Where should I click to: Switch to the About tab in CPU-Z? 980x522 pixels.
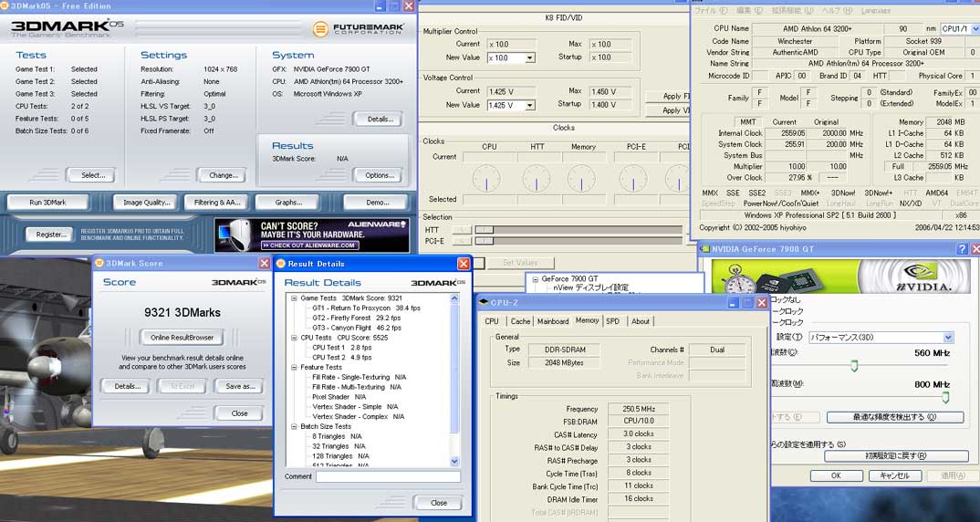point(640,321)
